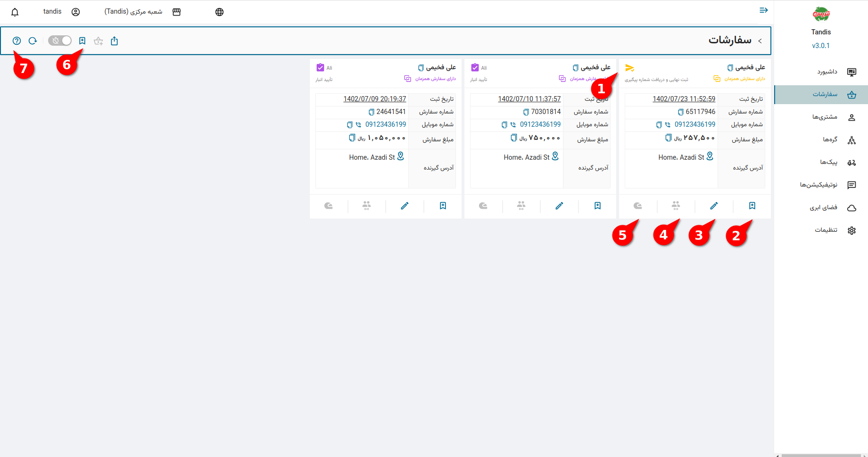This screenshot has width=868, height=457.
Task: Click the help question mark icon
Action: pyautogui.click(x=17, y=41)
